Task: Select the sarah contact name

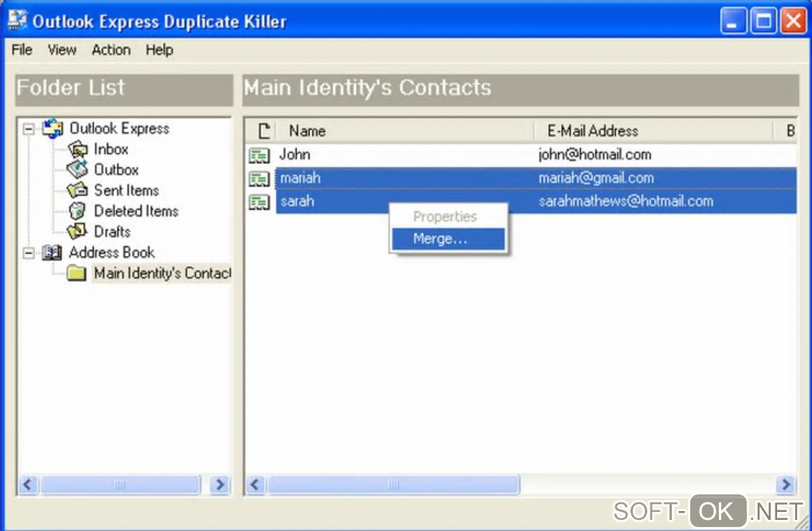Action: pyautogui.click(x=297, y=201)
